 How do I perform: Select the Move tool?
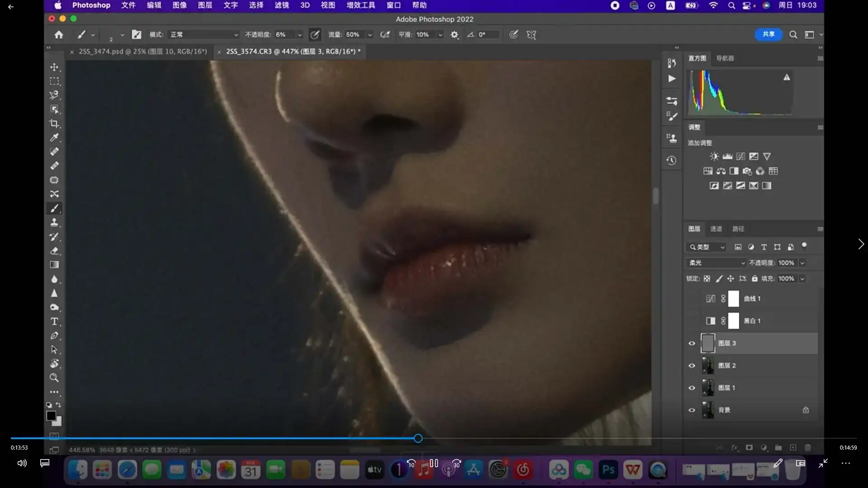(x=54, y=67)
